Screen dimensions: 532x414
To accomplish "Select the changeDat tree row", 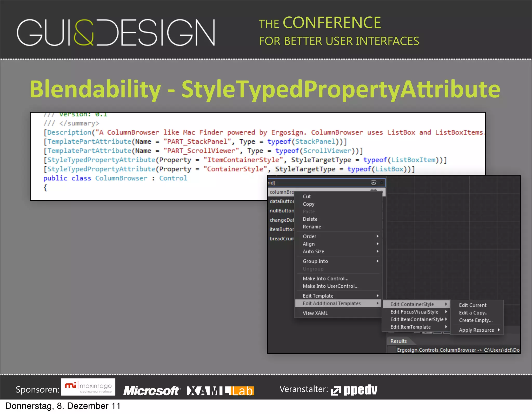I will 282,220.
